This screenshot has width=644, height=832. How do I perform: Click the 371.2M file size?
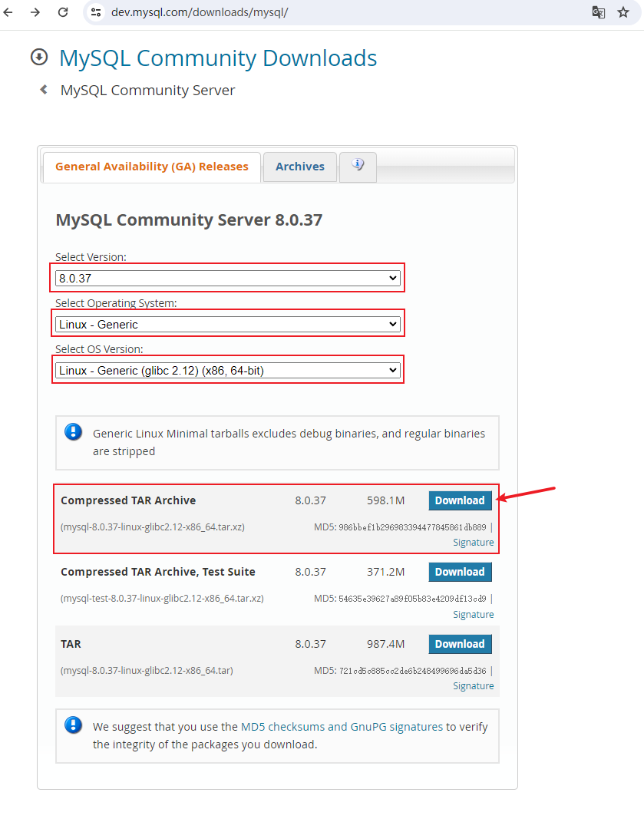(x=385, y=572)
